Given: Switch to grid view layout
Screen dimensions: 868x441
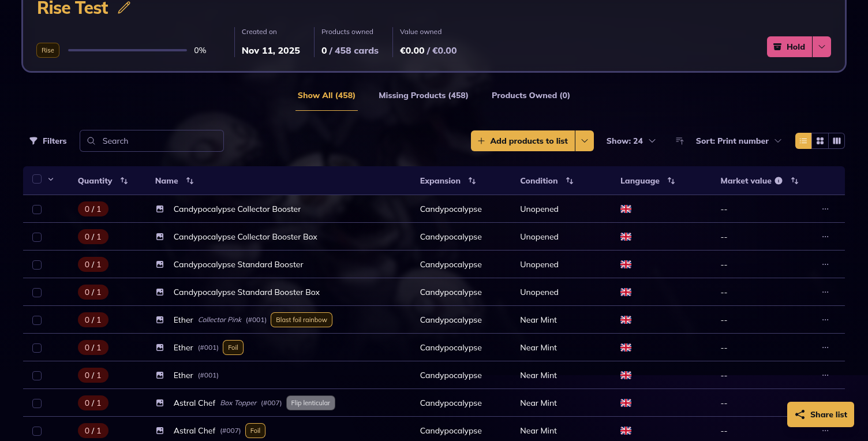Looking at the screenshot, I should (x=820, y=141).
